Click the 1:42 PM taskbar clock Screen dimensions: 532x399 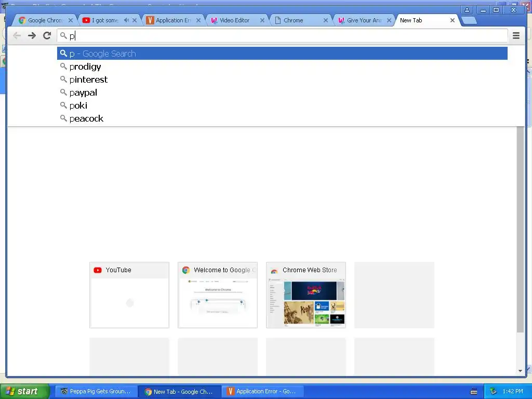point(513,391)
